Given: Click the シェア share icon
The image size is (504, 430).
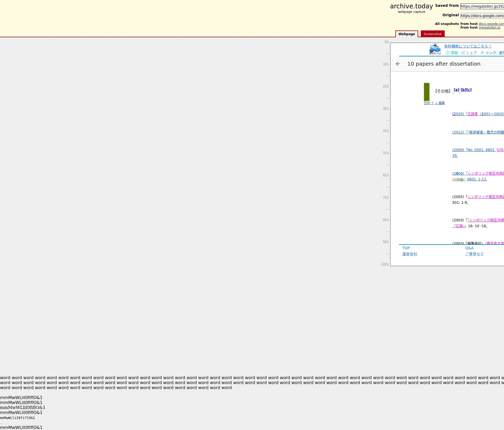Looking at the screenshot, I should pos(463,53).
